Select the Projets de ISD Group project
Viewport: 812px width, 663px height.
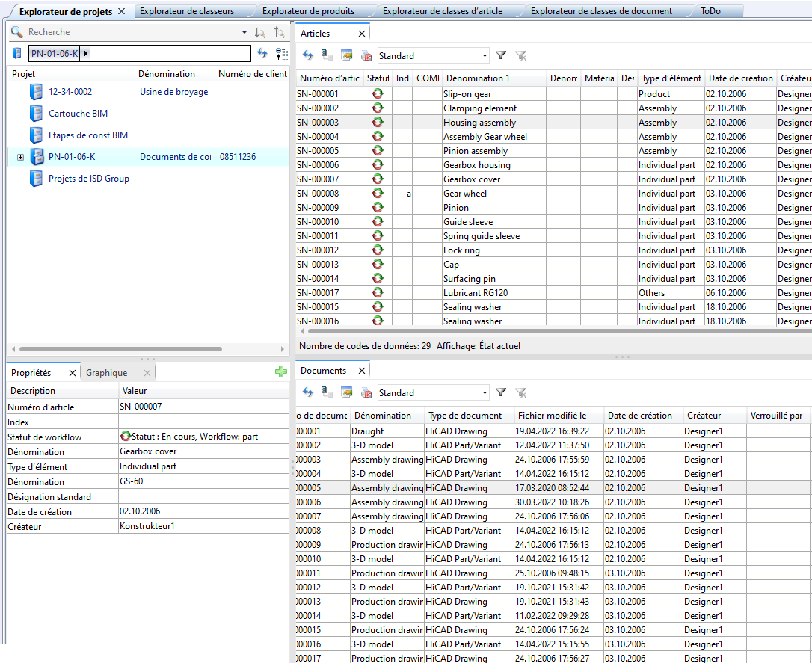click(88, 179)
